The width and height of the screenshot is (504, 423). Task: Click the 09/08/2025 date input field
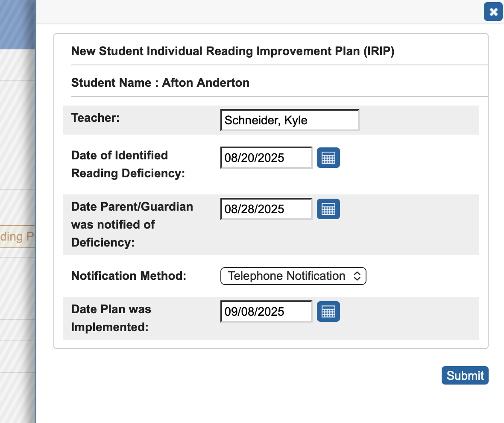point(266,311)
